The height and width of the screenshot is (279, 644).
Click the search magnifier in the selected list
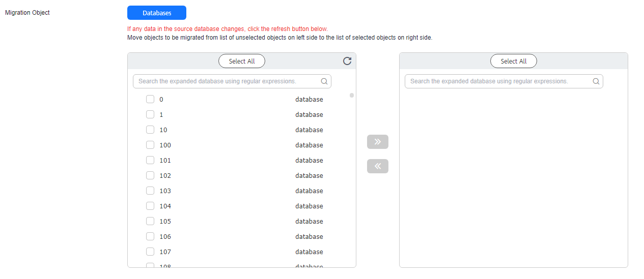pos(596,81)
